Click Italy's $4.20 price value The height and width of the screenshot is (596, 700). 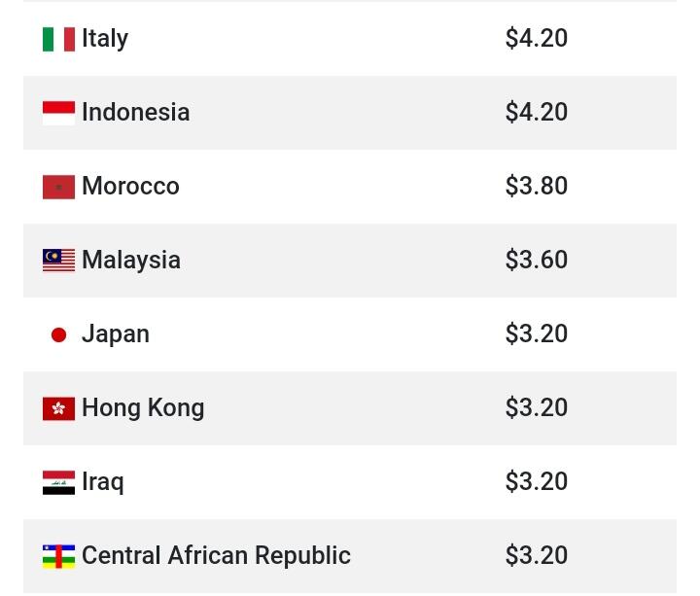[537, 38]
